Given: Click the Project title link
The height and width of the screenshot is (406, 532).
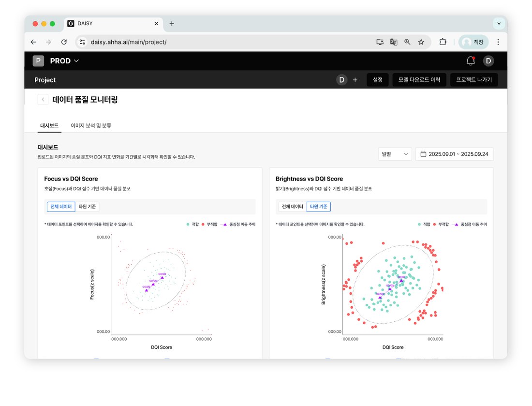Looking at the screenshot, I should [x=45, y=80].
